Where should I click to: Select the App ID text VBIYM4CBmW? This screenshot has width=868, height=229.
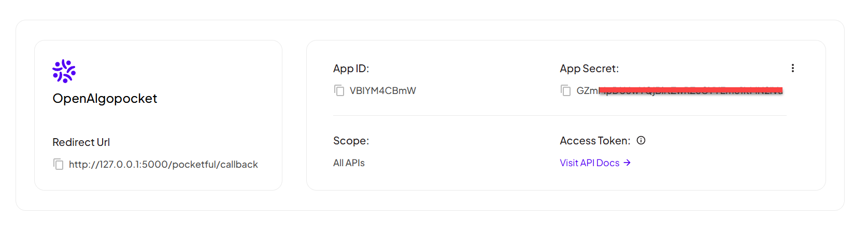click(383, 90)
